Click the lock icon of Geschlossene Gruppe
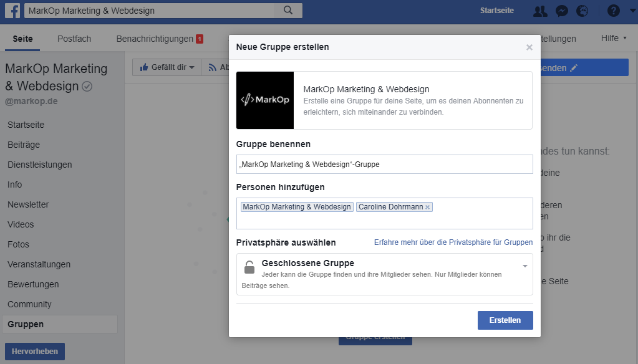Image resolution: width=638 pixels, height=364 pixels. 249,267
